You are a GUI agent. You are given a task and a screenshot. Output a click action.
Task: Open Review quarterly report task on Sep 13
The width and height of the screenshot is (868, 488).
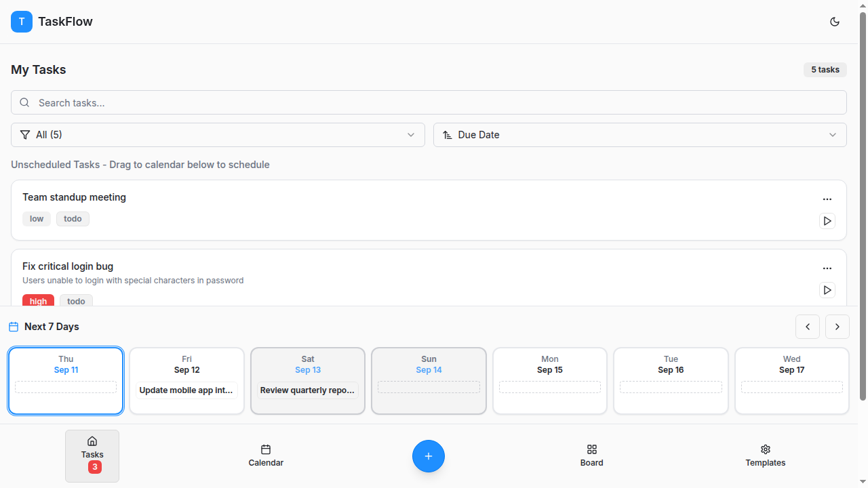point(308,390)
